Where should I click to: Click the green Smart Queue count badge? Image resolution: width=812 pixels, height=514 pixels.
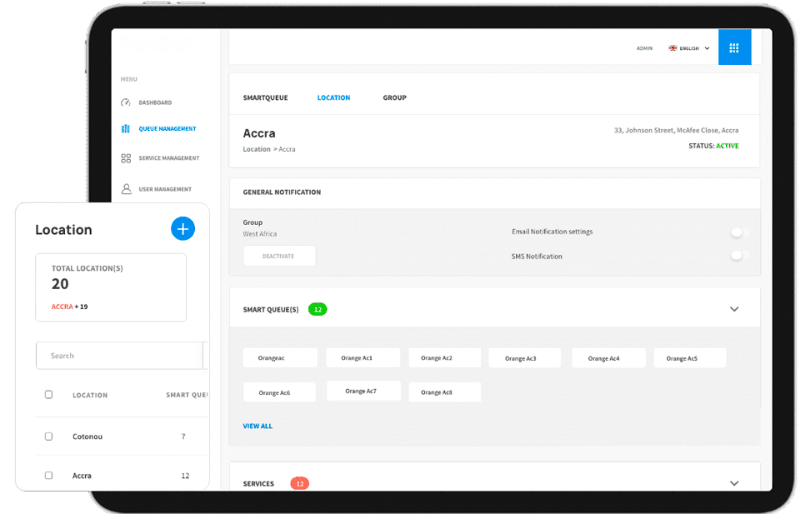coord(317,309)
